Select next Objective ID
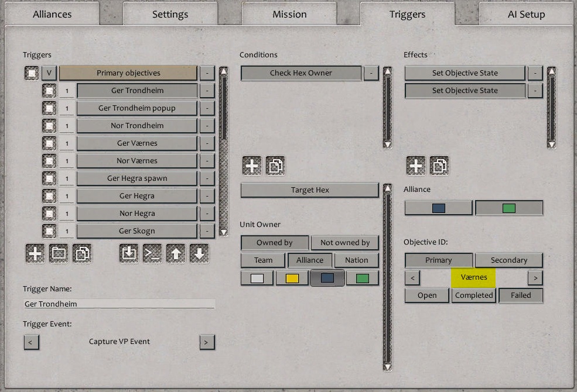The width and height of the screenshot is (577, 392). [535, 278]
